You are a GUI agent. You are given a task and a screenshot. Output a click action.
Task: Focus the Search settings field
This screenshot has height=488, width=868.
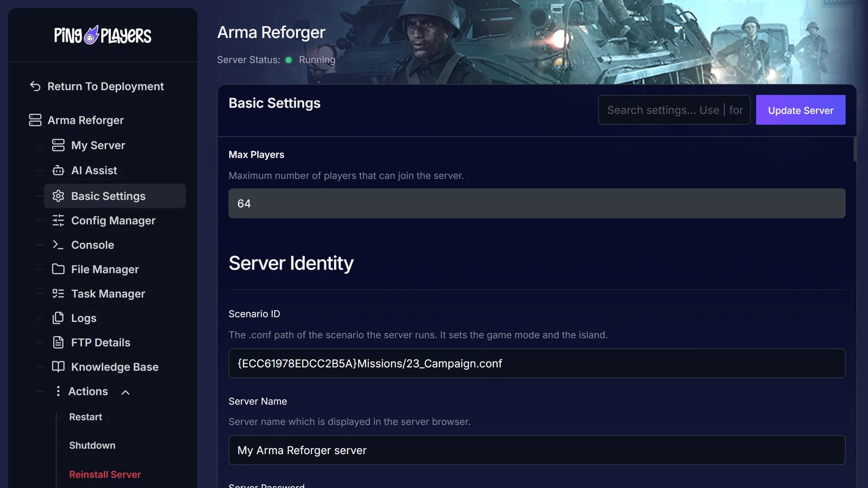coord(674,110)
